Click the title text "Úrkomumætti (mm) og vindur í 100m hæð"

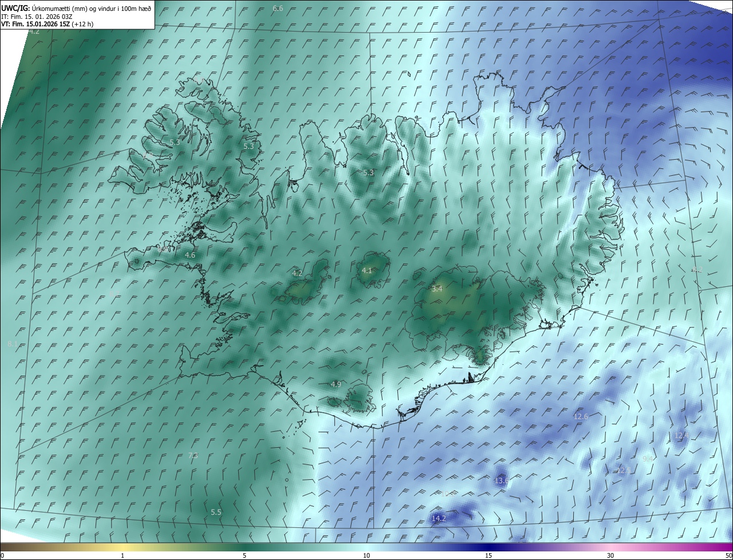pos(90,8)
